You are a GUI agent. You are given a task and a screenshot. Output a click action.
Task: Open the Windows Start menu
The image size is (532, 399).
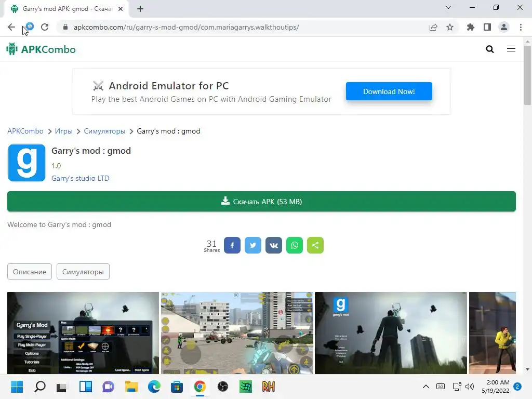click(x=17, y=387)
